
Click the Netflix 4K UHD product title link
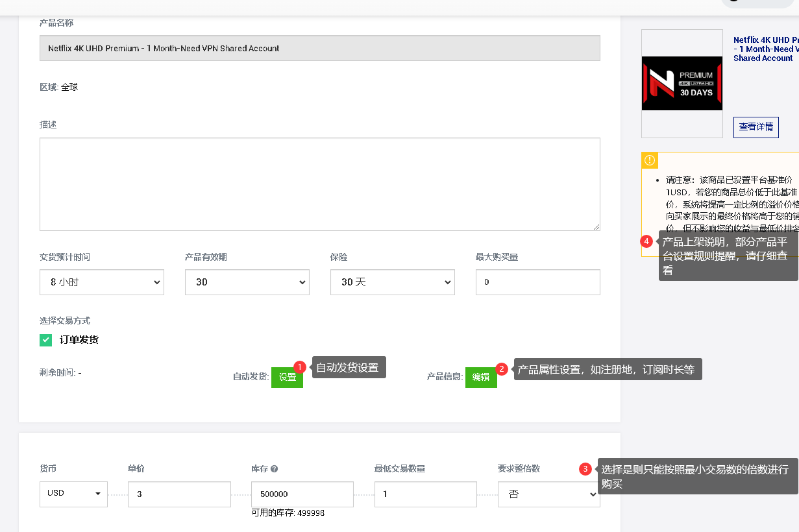(766, 49)
